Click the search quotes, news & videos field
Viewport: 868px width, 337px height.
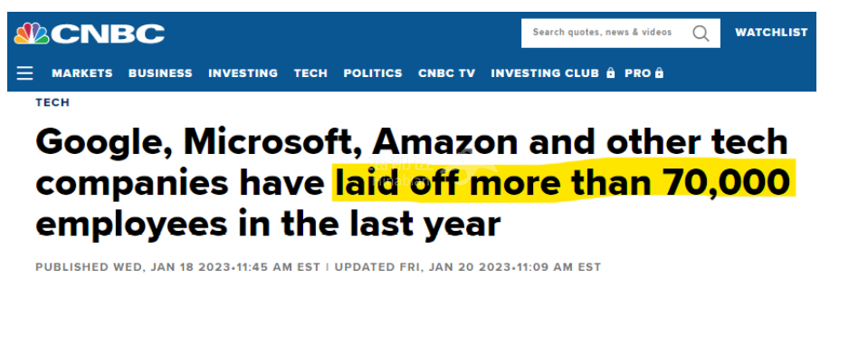(x=621, y=34)
